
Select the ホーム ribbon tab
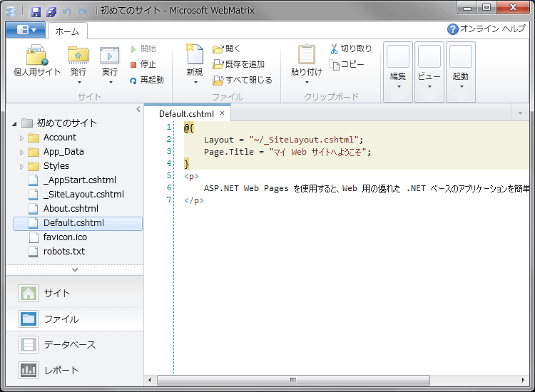[67, 31]
